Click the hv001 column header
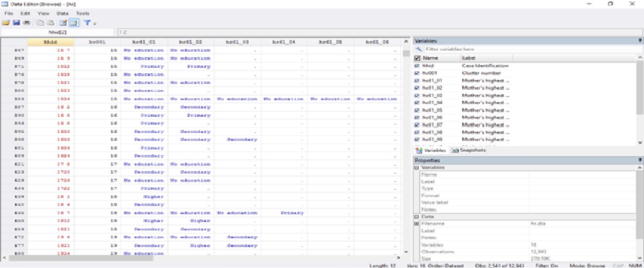Image resolution: width=644 pixels, height=268 pixels. click(x=97, y=42)
